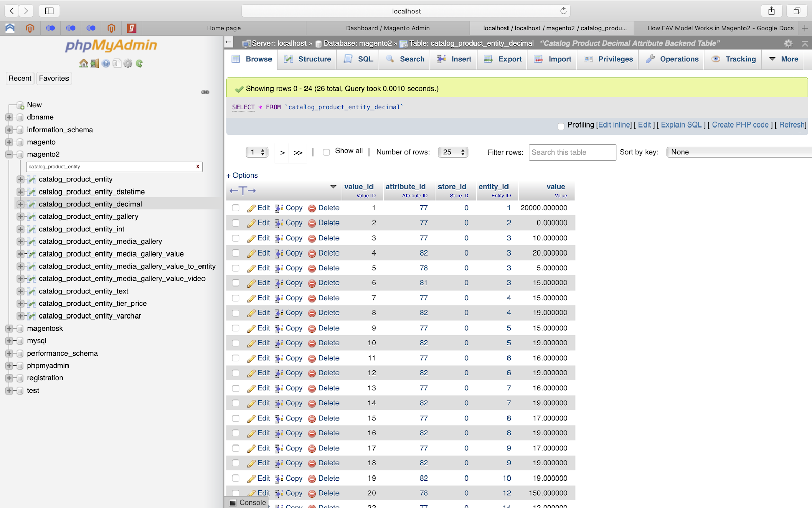The height and width of the screenshot is (508, 812).
Task: Reload navigation panel green icon
Action: click(139, 63)
